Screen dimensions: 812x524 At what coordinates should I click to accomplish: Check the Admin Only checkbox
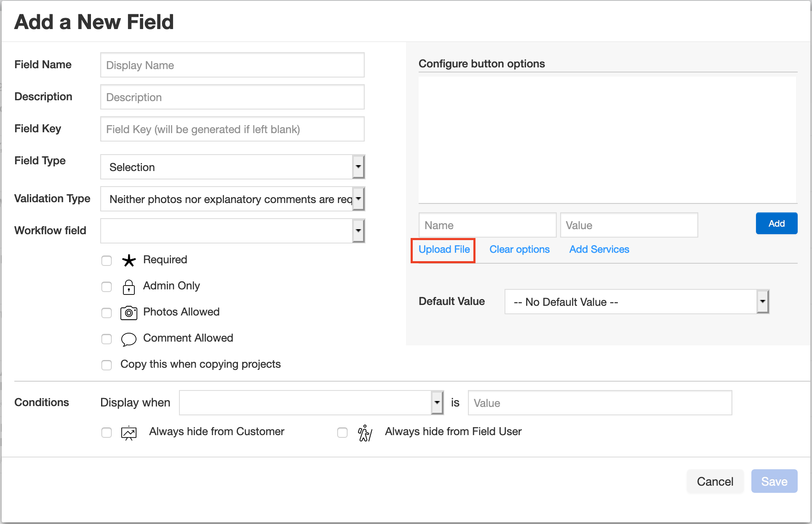107,287
